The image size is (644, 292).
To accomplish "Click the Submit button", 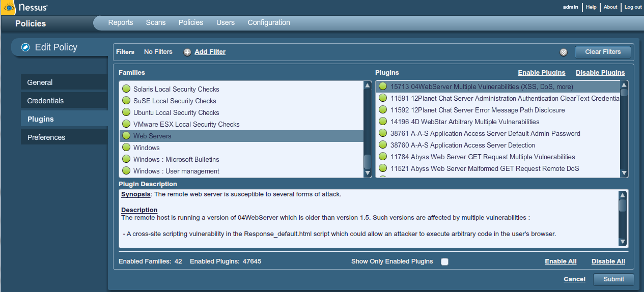I will (x=613, y=279).
